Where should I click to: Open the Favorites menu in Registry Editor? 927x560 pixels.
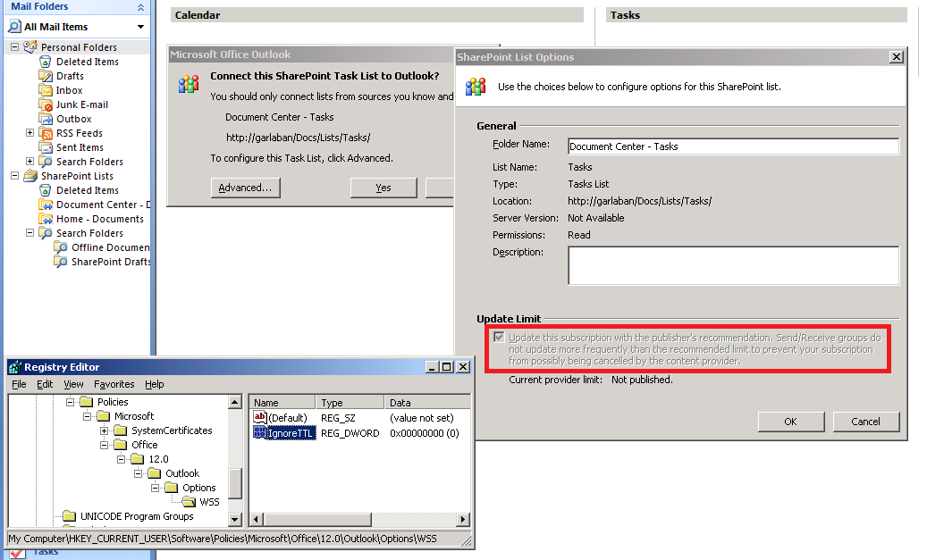click(114, 384)
